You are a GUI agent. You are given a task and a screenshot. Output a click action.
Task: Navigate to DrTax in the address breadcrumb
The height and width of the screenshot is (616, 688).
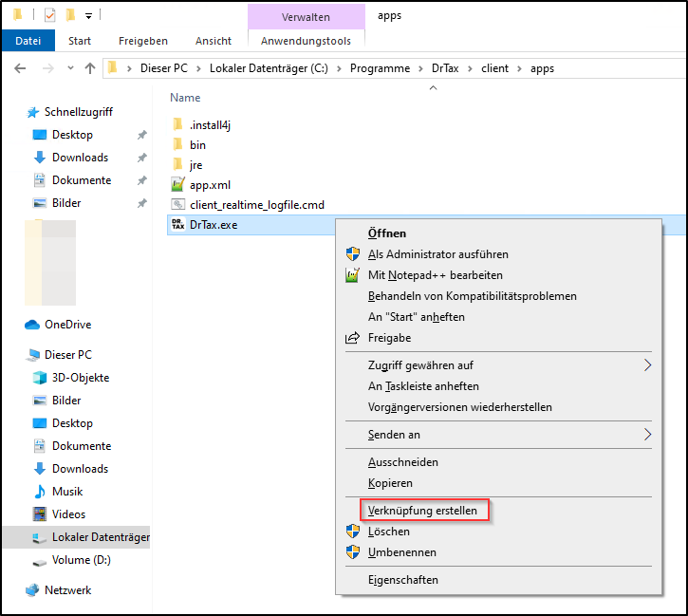coord(445,68)
